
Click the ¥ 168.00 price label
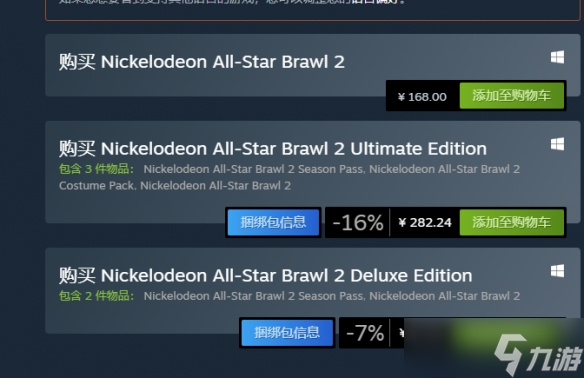[x=422, y=97]
